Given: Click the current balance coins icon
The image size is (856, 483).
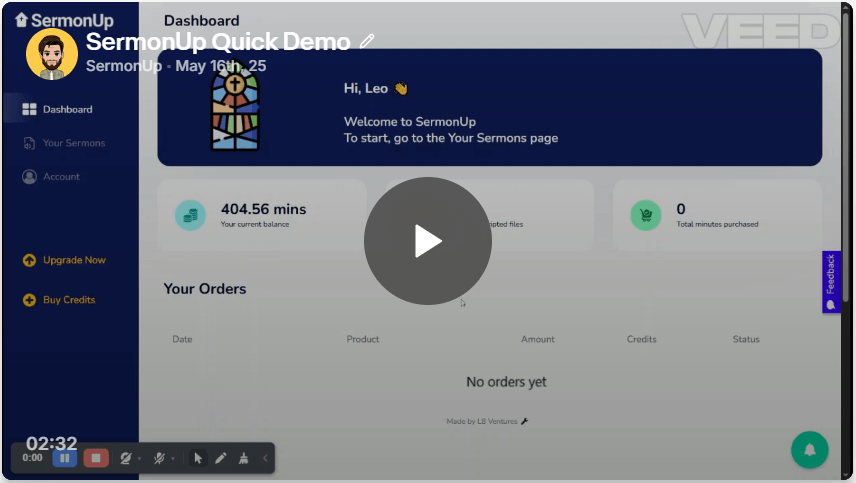Looking at the screenshot, I should [x=191, y=215].
